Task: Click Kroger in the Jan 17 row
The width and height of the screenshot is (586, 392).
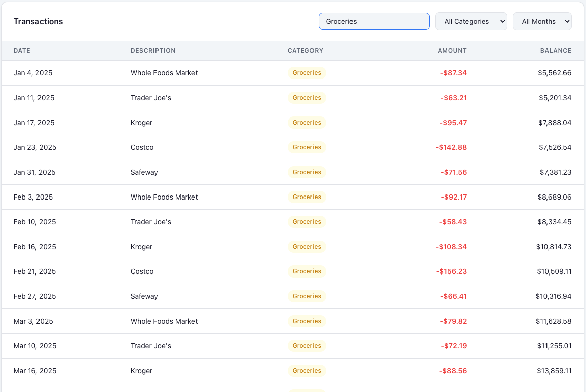Action: click(x=142, y=123)
